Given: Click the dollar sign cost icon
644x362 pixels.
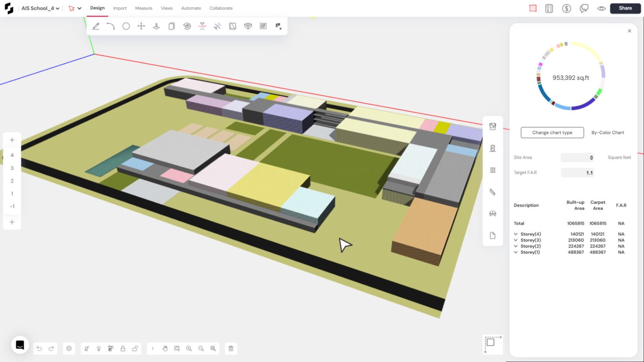Looking at the screenshot, I should [566, 8].
